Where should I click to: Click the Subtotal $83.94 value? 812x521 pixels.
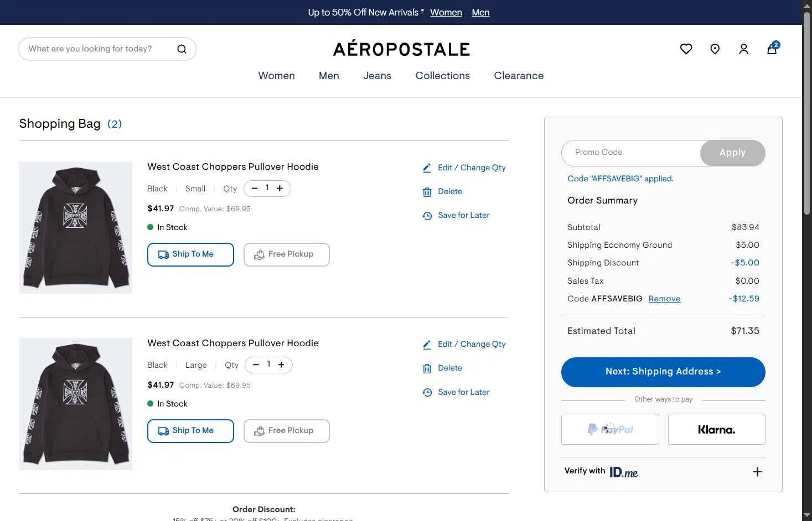pyautogui.click(x=745, y=227)
